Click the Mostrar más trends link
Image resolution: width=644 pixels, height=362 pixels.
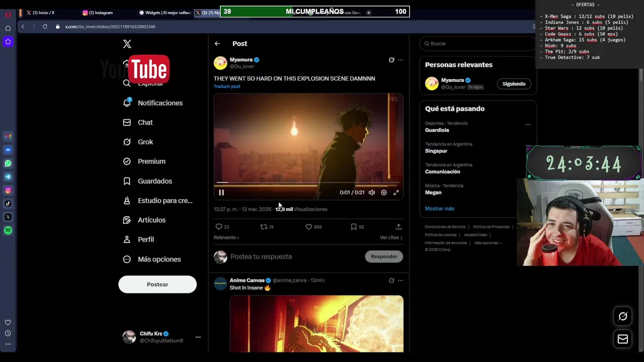click(439, 209)
